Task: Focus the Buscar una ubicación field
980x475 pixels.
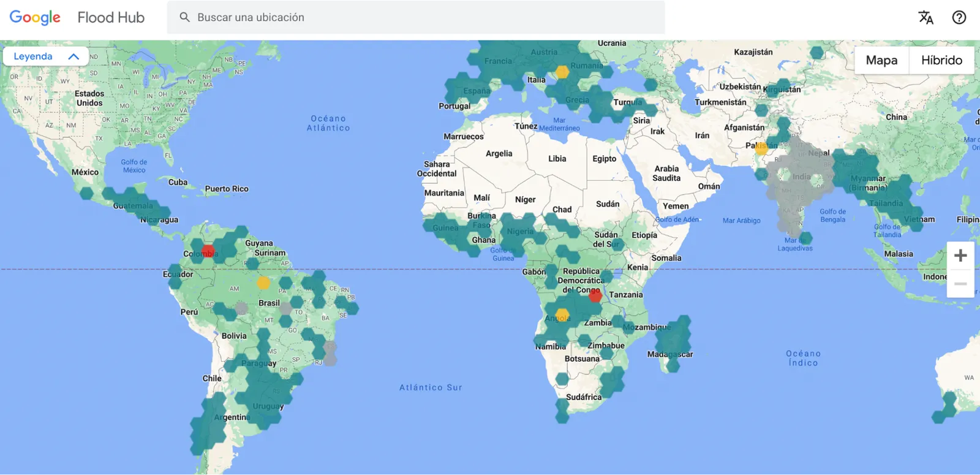Action: (x=417, y=17)
